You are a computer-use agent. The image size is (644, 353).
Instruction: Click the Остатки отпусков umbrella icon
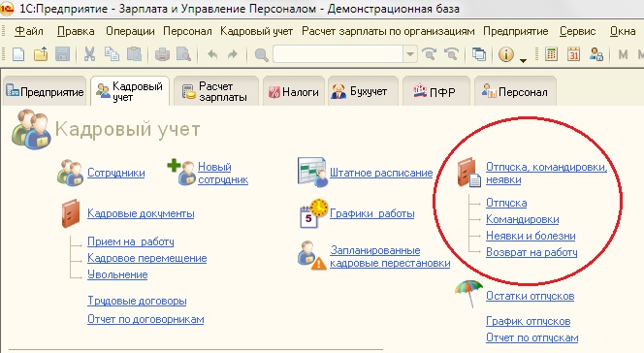click(468, 293)
